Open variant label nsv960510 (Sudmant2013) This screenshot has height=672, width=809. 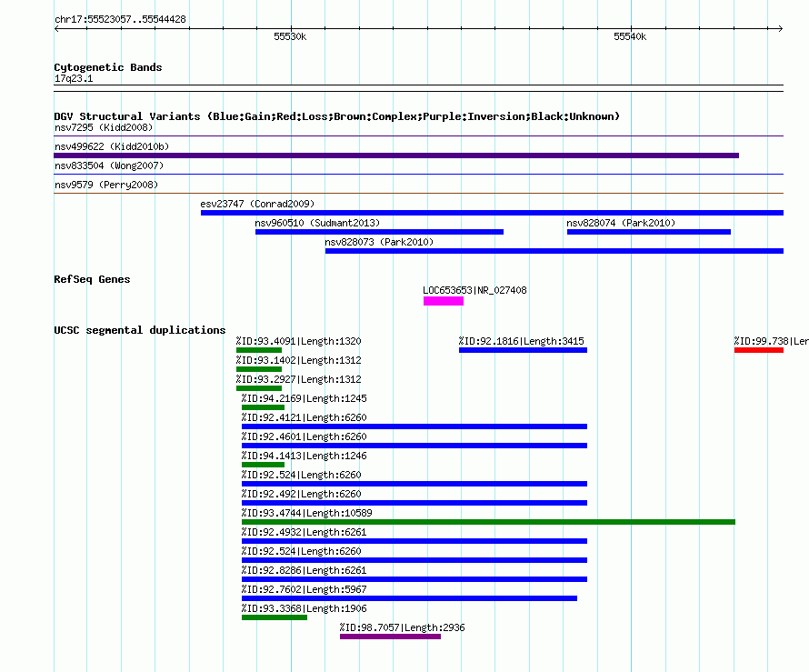pyautogui.click(x=317, y=223)
